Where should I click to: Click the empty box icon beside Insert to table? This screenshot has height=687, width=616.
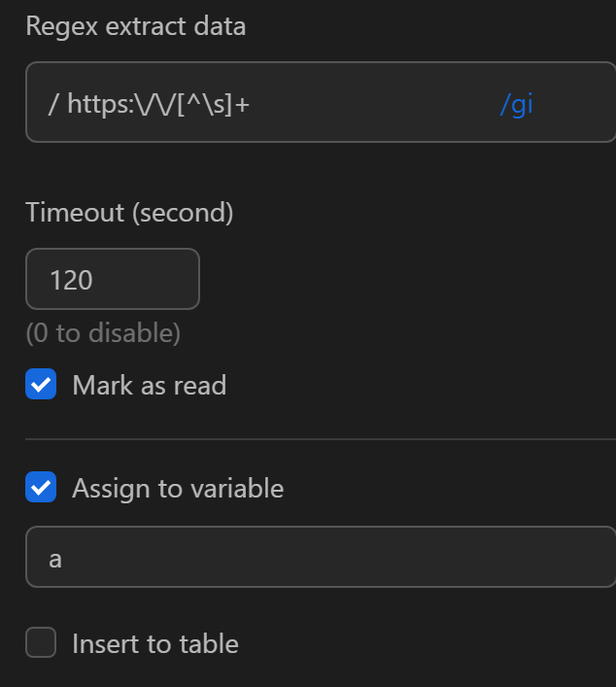tap(41, 642)
